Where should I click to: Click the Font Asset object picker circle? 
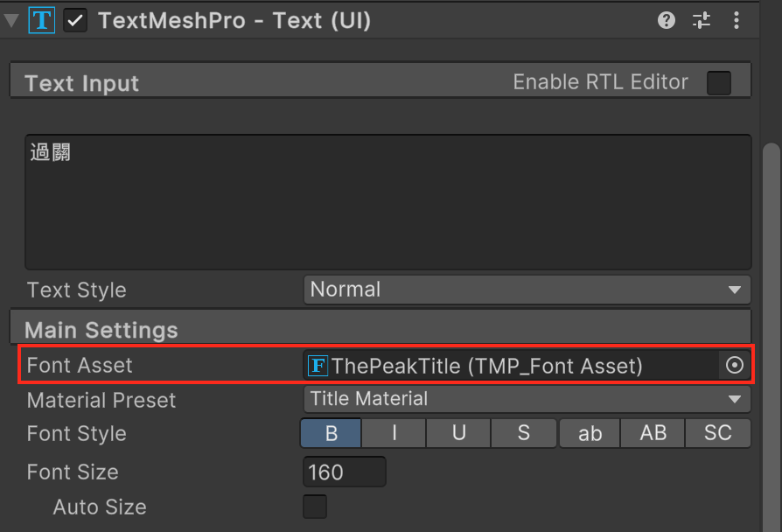coord(735,366)
